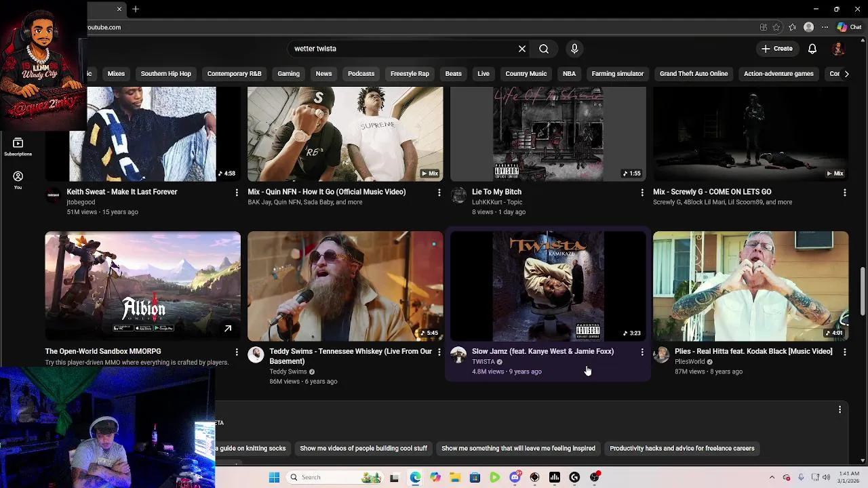Open TWISTA channel avatar beside Slow Jamz
This screenshot has height=488, width=868.
[459, 355]
